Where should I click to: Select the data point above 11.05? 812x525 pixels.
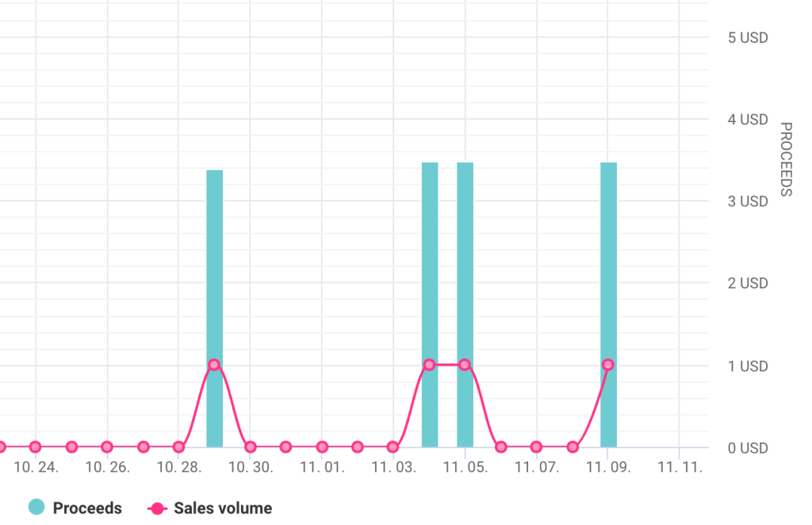click(465, 364)
